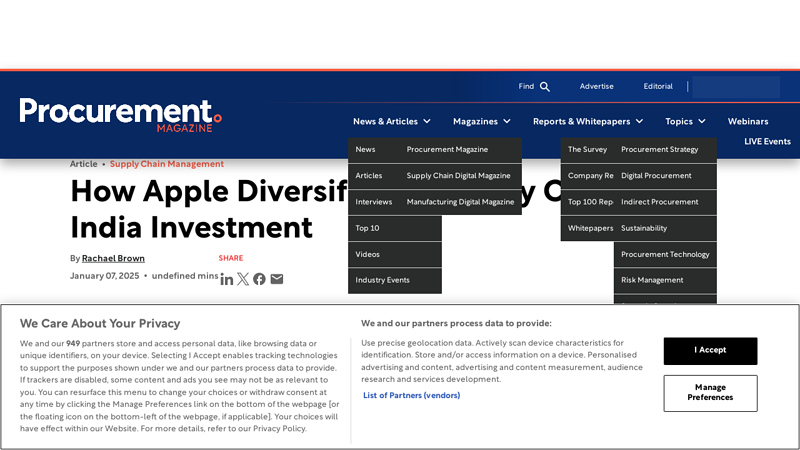800x450 pixels.
Task: Click the Editorial link
Action: coord(658,86)
